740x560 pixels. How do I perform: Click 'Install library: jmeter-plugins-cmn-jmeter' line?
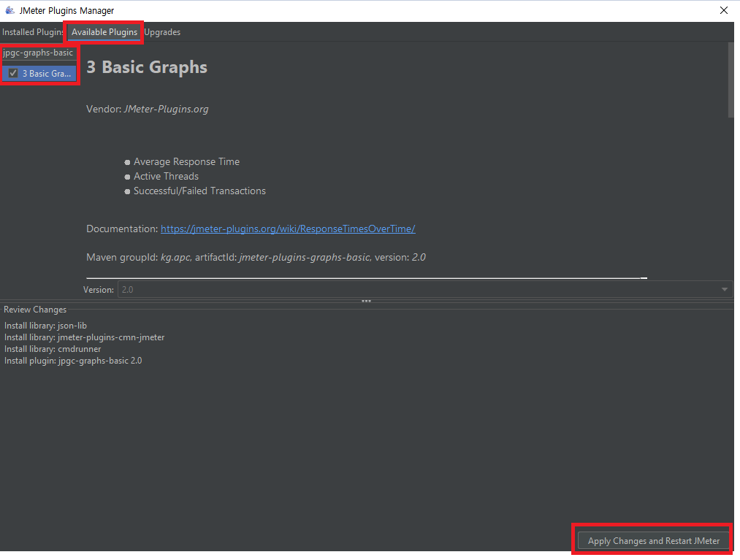(85, 337)
